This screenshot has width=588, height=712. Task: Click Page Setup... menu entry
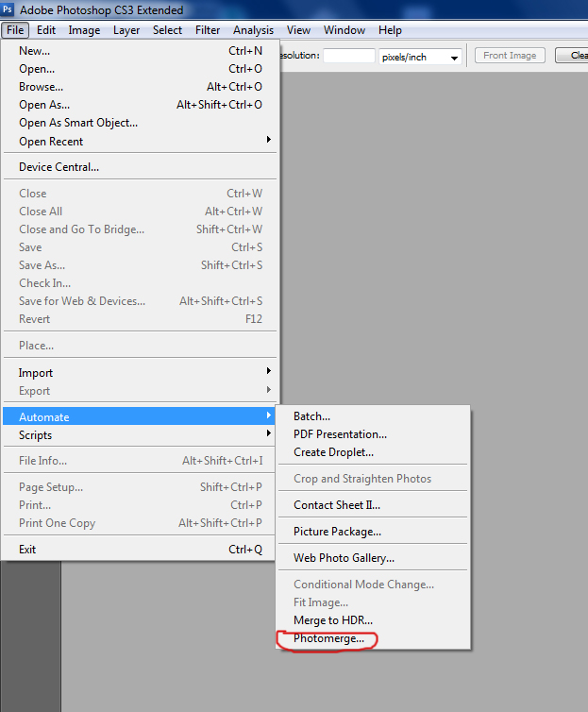pyautogui.click(x=140, y=486)
